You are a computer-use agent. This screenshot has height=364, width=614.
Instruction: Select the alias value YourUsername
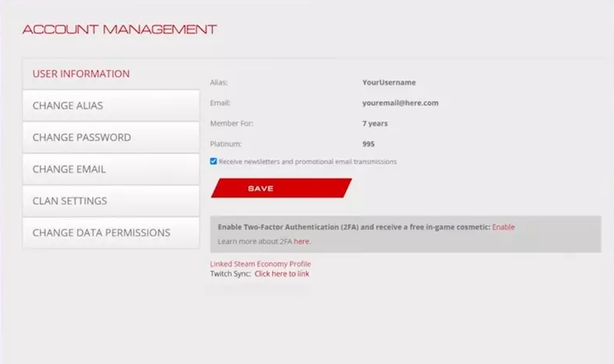tap(389, 82)
